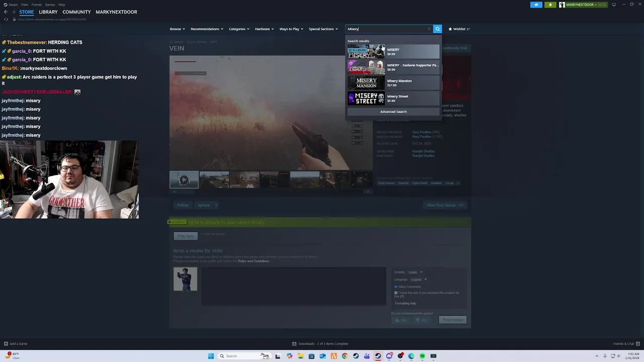Switch to the LIBRARY tab
This screenshot has height=362, width=644.
click(48, 12)
